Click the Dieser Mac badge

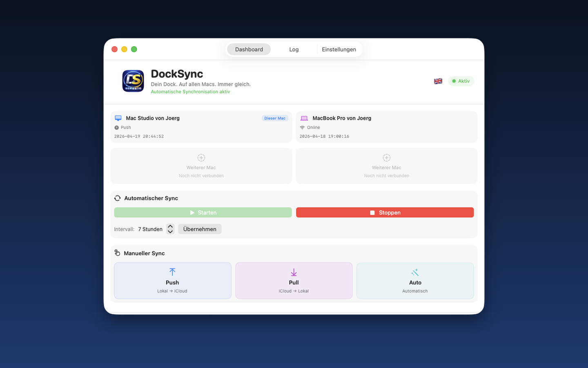[275, 118]
